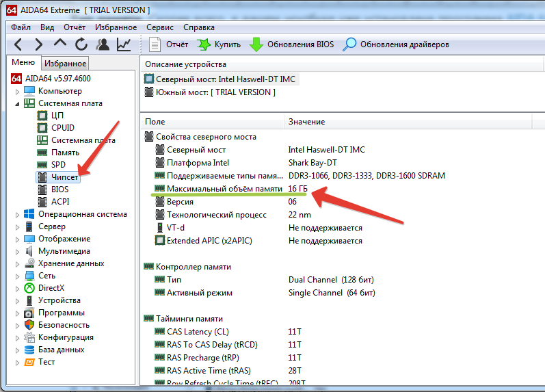Image resolution: width=545 pixels, height=392 pixels.
Task: Expand the Операционная система node
Action: tap(17, 215)
